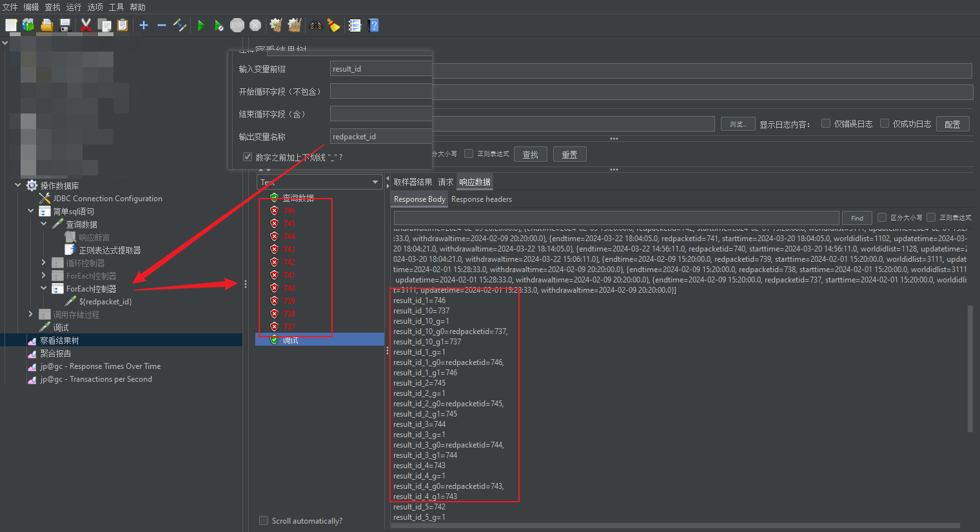980x532 pixels.
Task: Focus the 输入变量前缀 field containing result_id
Action: [x=381, y=69]
